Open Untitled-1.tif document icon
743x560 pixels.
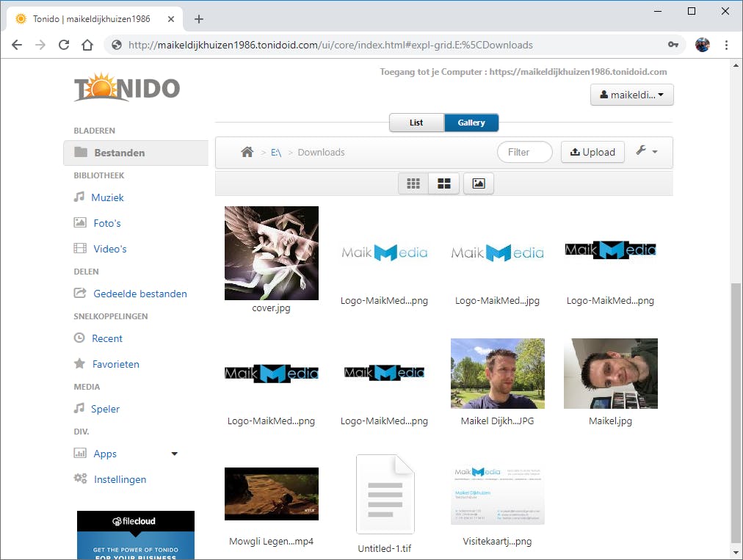385,494
